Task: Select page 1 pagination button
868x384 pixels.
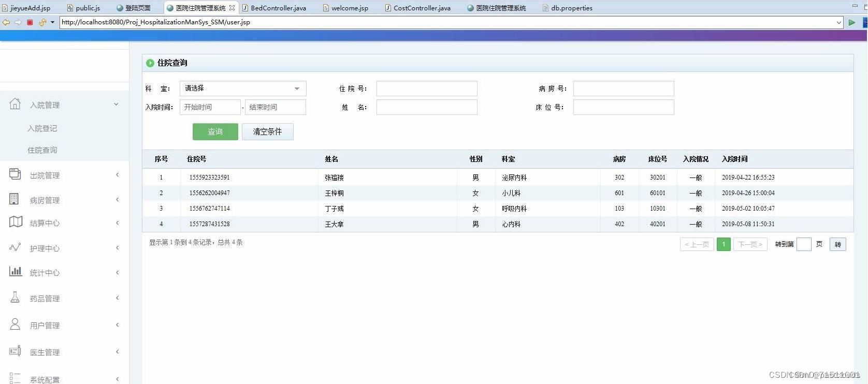Action: pos(724,244)
